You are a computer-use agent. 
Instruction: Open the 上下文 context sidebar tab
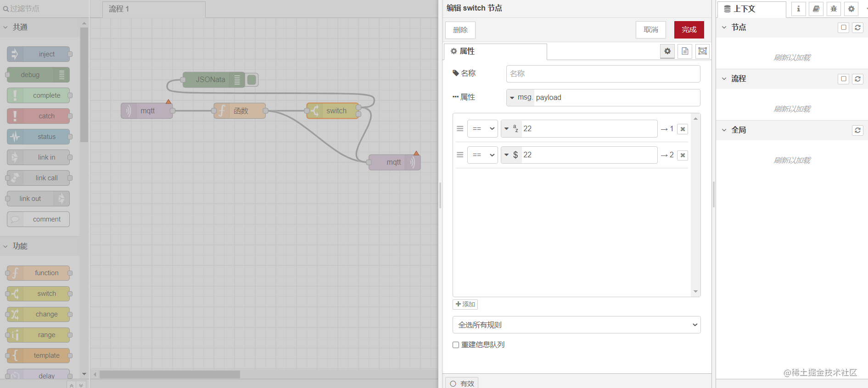pyautogui.click(x=751, y=9)
